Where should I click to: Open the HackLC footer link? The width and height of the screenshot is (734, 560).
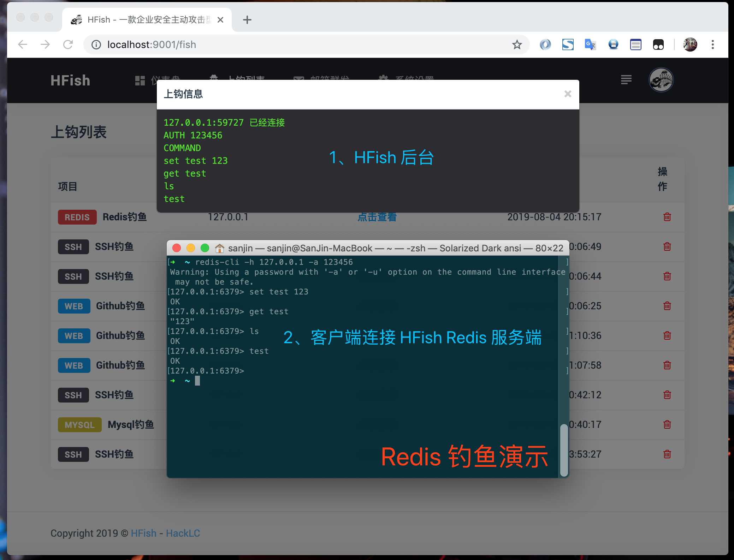[x=183, y=533]
